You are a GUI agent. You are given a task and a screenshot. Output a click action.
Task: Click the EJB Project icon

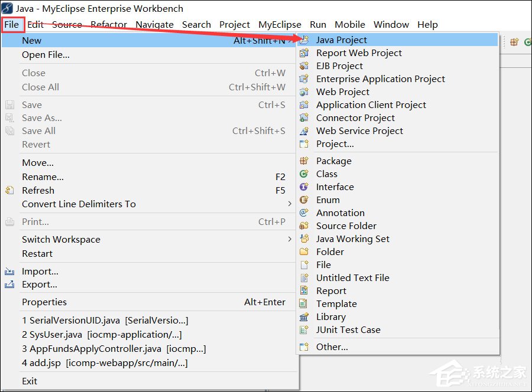304,66
